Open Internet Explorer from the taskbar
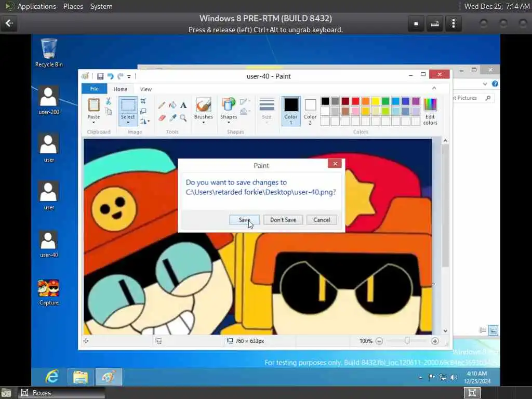532x399 pixels. click(x=52, y=377)
